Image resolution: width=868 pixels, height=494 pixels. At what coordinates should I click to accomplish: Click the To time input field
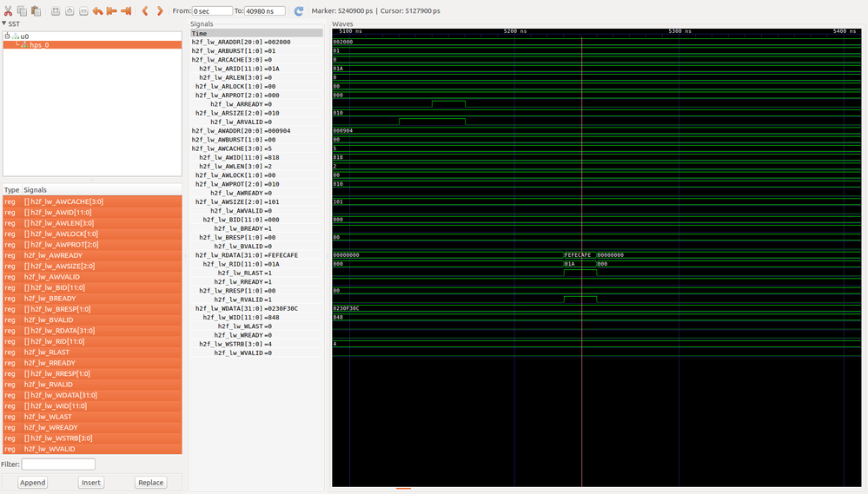coord(265,11)
